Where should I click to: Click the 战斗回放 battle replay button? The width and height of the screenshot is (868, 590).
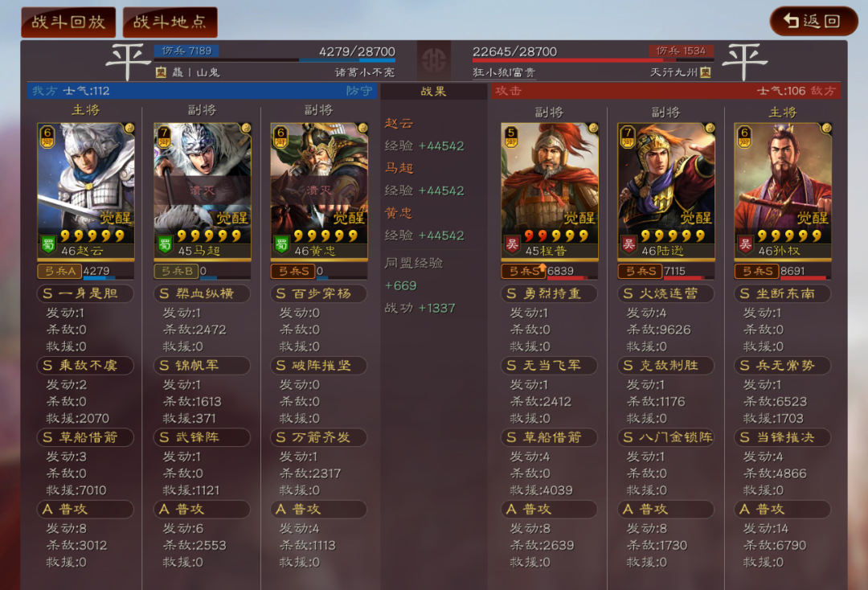tap(68, 23)
